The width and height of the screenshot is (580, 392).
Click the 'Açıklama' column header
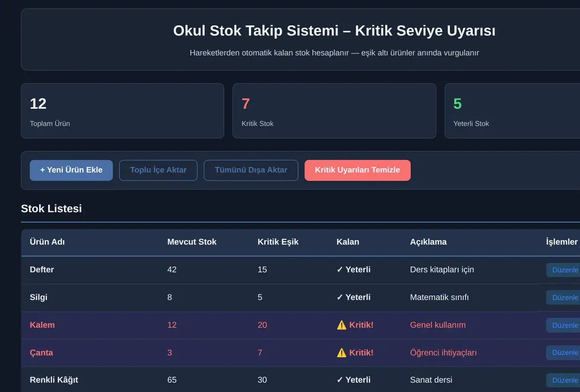click(428, 242)
